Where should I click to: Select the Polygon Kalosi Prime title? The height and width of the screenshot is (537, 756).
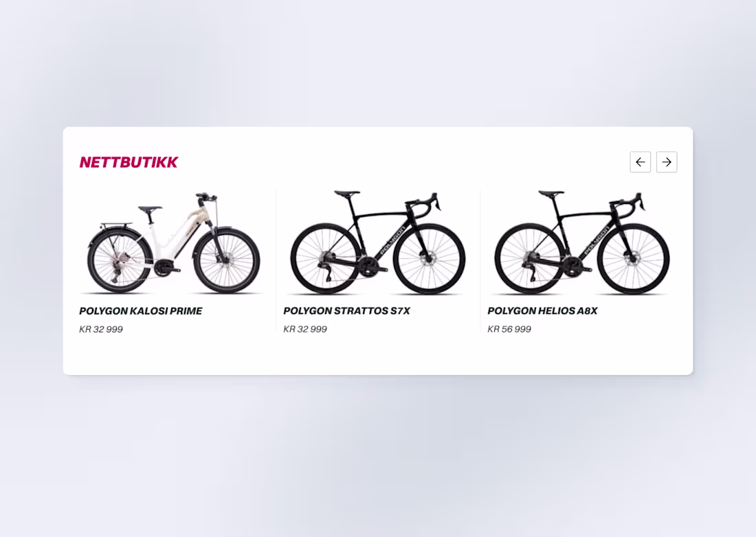(141, 311)
